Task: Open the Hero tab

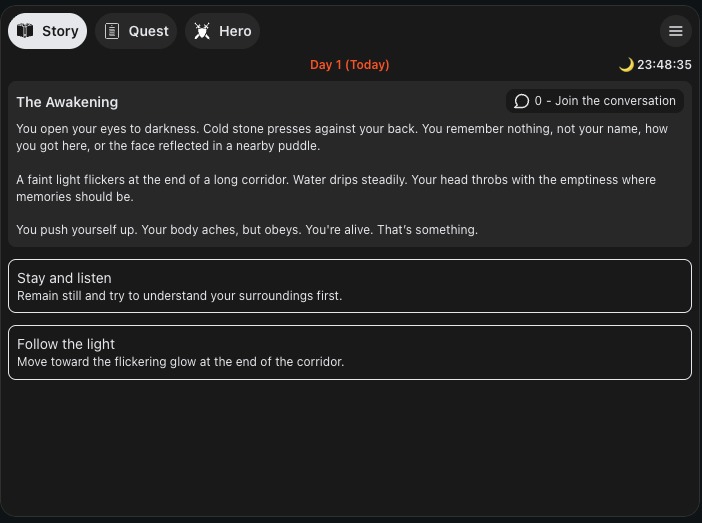Action: pyautogui.click(x=223, y=31)
